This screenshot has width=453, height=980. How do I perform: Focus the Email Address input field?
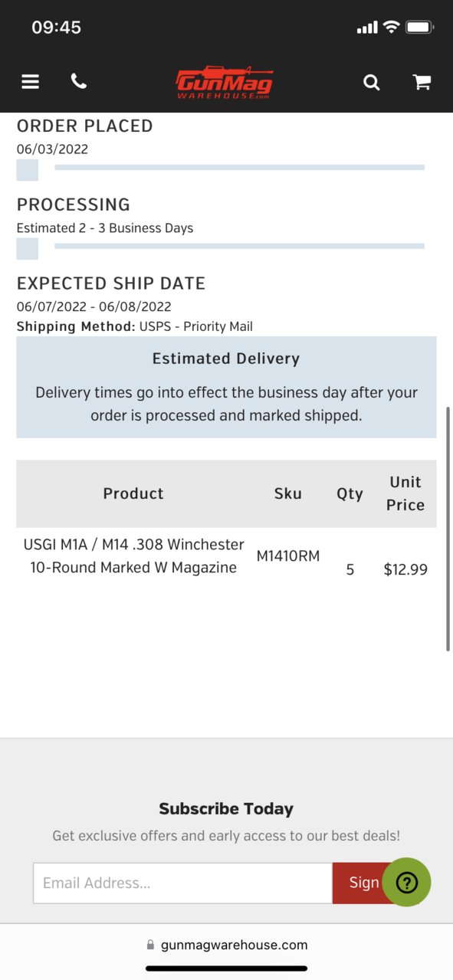point(182,883)
